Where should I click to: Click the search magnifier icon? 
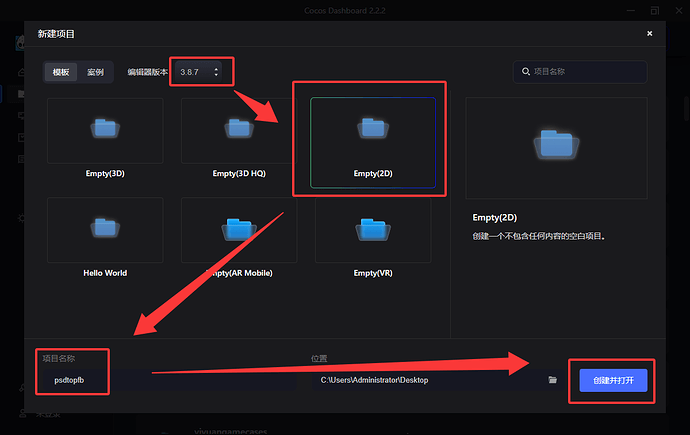tap(525, 71)
